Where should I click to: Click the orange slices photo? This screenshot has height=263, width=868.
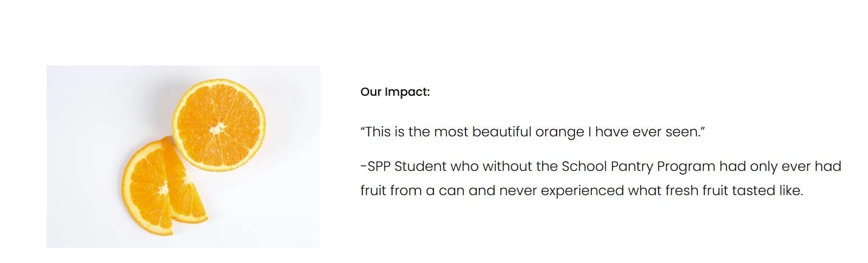[183, 156]
